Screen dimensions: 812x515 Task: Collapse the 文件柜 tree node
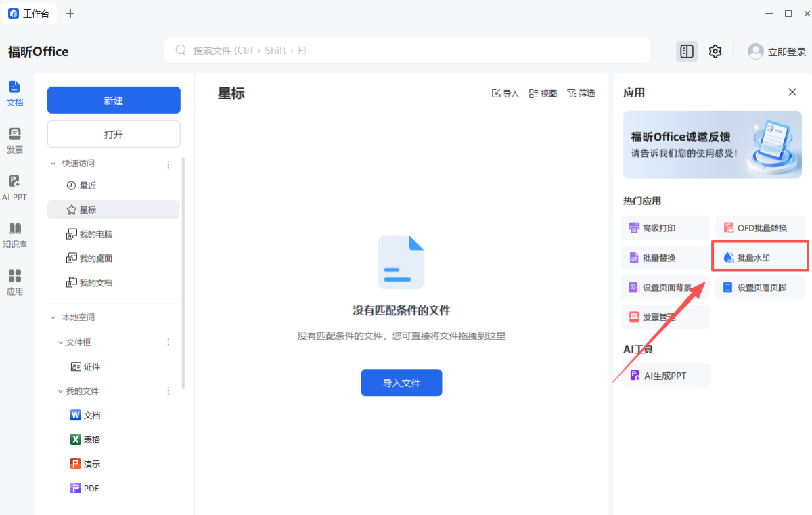click(60, 342)
